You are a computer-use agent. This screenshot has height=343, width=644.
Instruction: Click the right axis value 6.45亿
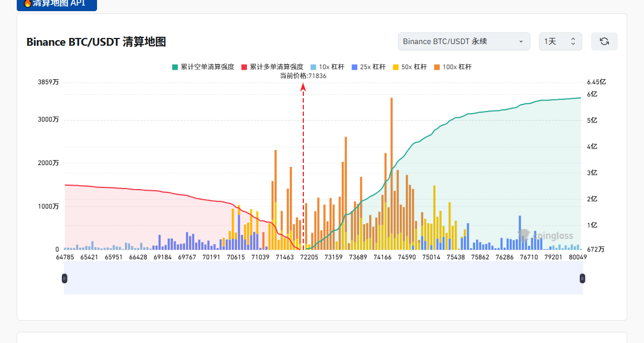coord(597,82)
